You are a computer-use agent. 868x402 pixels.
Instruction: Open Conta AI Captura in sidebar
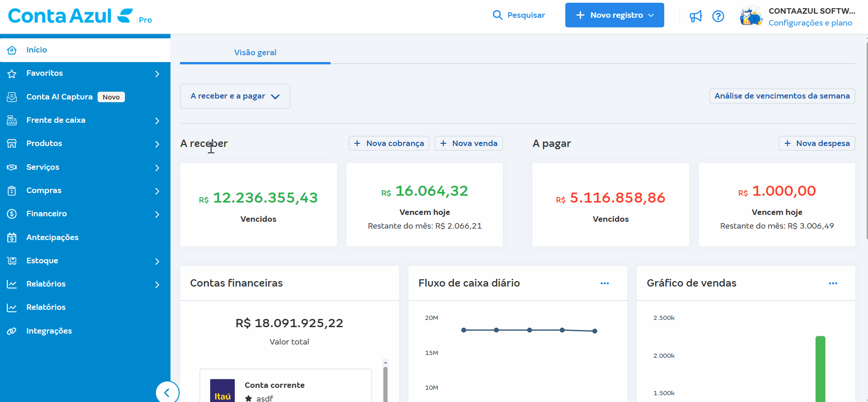pyautogui.click(x=59, y=97)
